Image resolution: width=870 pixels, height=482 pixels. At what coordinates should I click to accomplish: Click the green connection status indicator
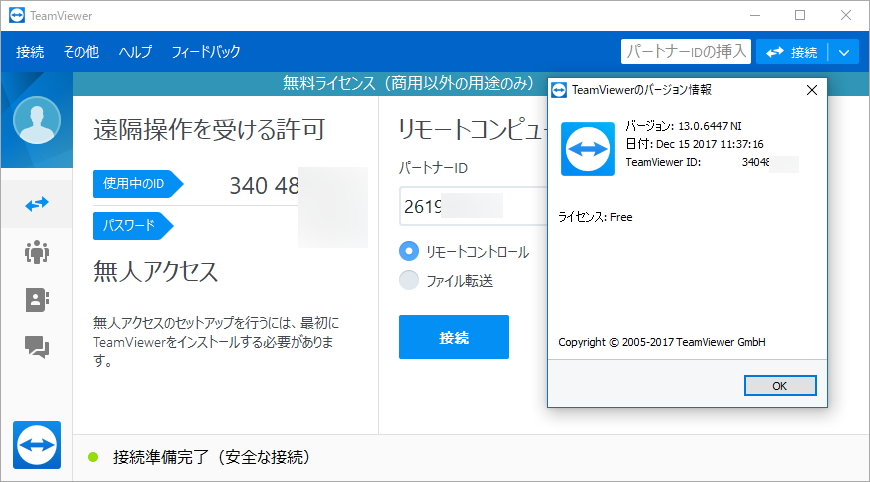click(x=93, y=457)
